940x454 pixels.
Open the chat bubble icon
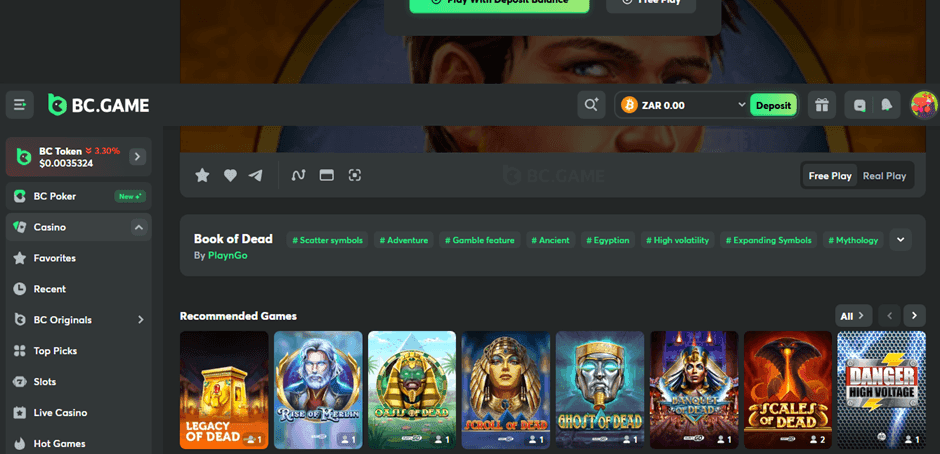(x=859, y=105)
